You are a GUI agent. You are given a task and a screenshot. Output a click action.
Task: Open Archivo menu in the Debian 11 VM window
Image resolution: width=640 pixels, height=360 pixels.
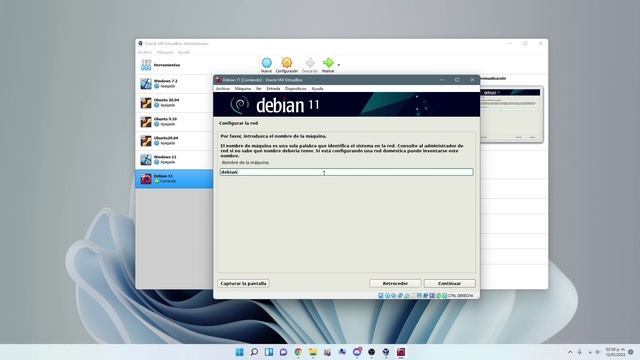tap(223, 89)
